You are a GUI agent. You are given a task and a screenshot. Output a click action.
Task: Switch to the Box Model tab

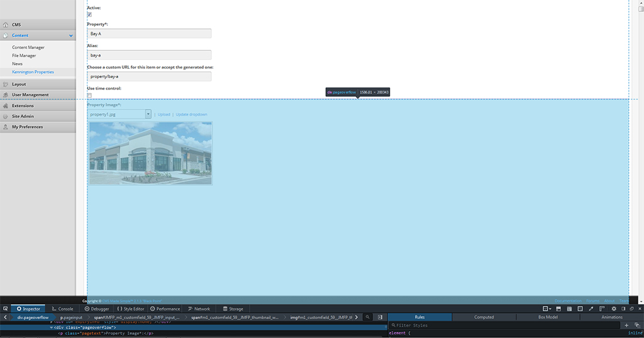(548, 317)
